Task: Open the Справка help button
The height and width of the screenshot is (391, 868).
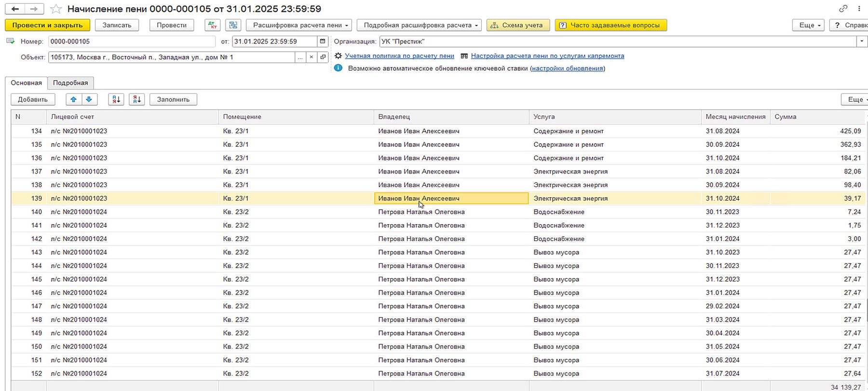Action: (849, 25)
